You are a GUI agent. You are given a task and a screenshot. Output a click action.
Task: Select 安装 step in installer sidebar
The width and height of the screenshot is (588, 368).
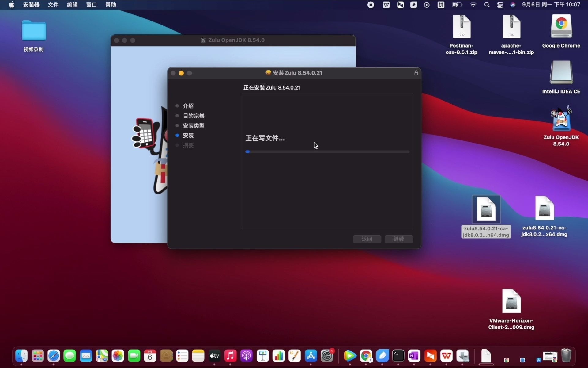pyautogui.click(x=188, y=135)
